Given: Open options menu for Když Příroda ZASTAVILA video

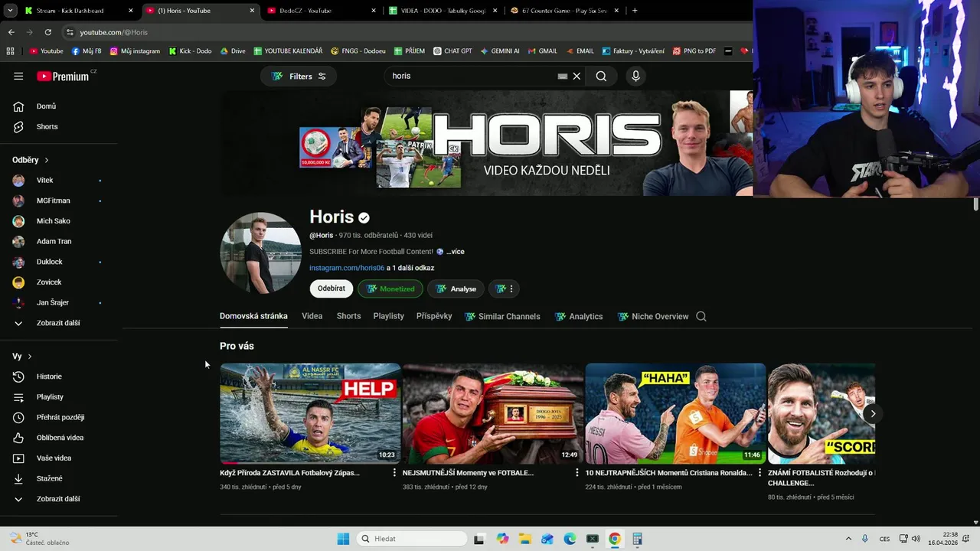Looking at the screenshot, I should tap(394, 473).
